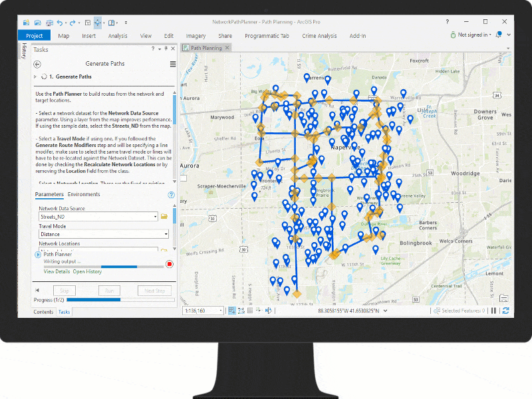
Task: Click the Undo arrow icon
Action: [60, 23]
